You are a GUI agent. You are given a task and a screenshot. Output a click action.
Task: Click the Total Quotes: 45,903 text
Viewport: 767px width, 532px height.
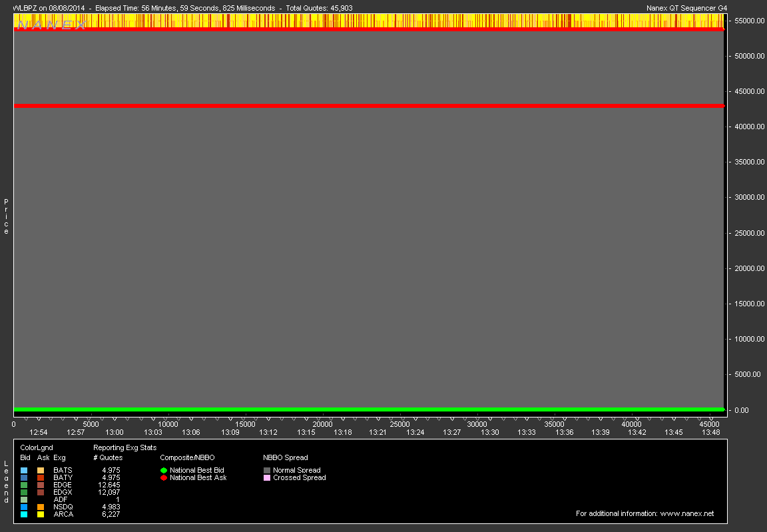click(319, 8)
